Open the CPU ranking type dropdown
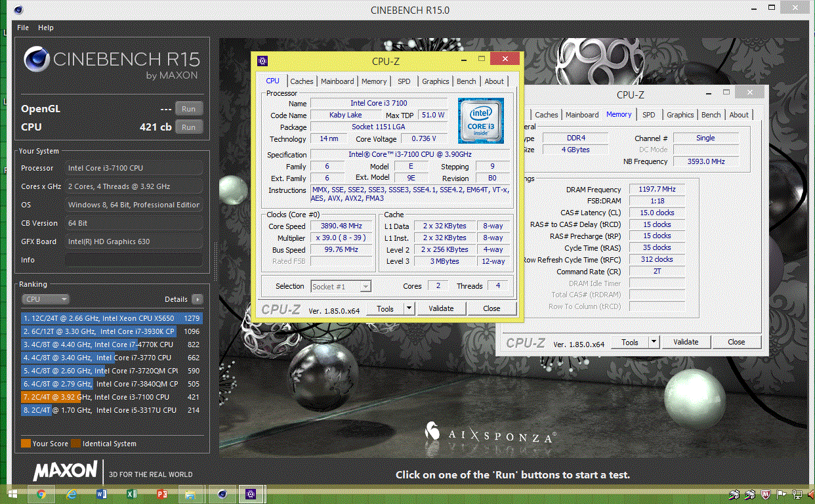Image resolution: width=815 pixels, height=504 pixels. click(45, 299)
